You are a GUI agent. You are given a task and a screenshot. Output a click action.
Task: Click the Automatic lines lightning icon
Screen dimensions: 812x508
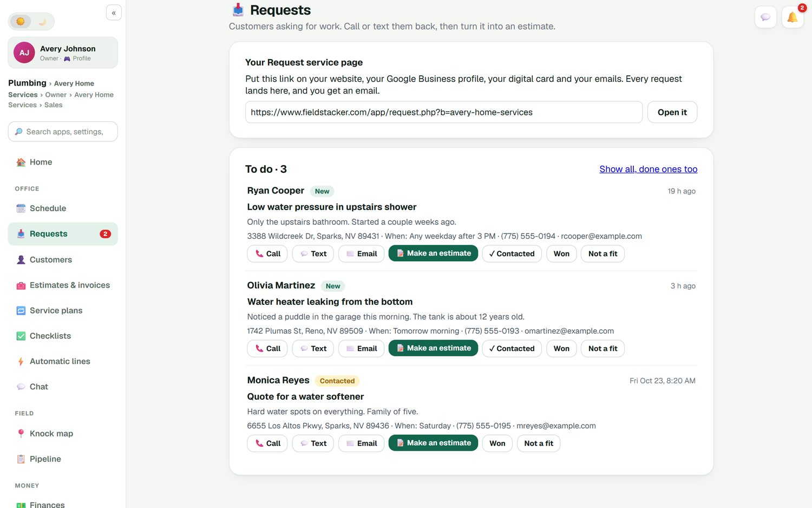tap(21, 362)
